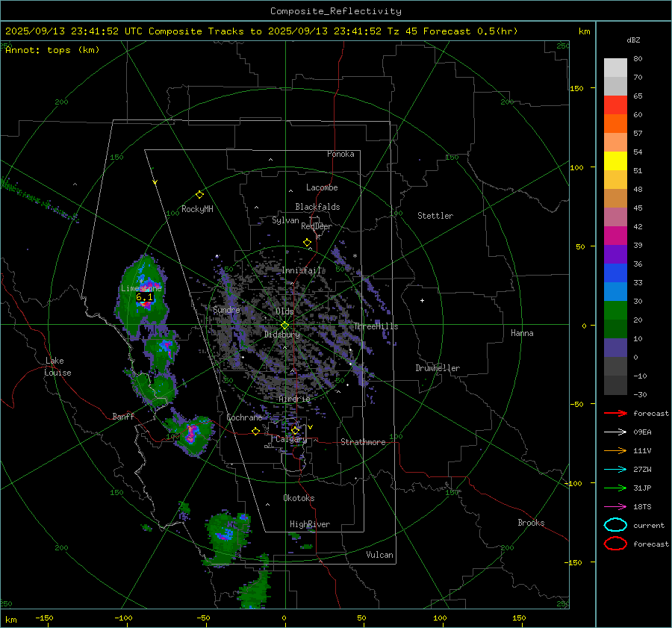Click the magenta 42-39 dBZ color swatch
672x628 pixels.
[615, 236]
